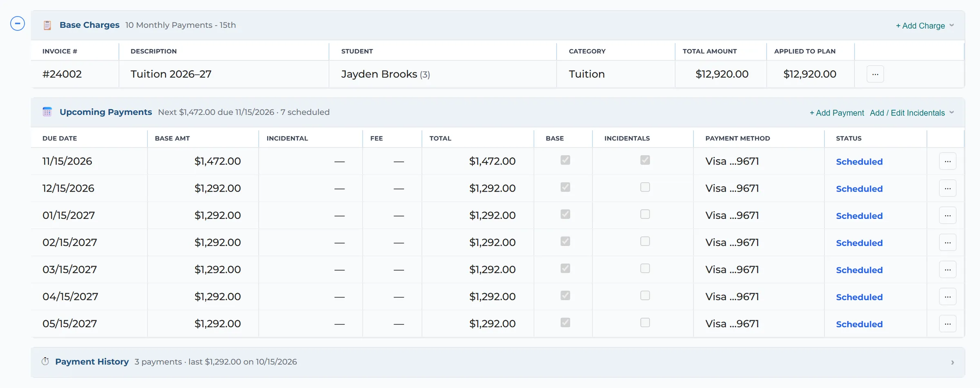Open row actions for 03/15/2027 payment
The height and width of the screenshot is (388, 980).
[x=948, y=270]
